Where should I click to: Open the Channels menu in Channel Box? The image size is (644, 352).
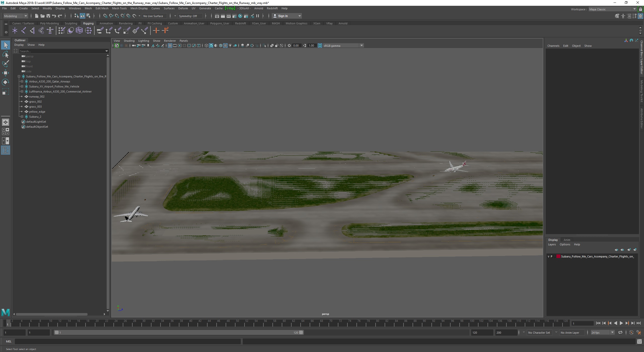(553, 46)
